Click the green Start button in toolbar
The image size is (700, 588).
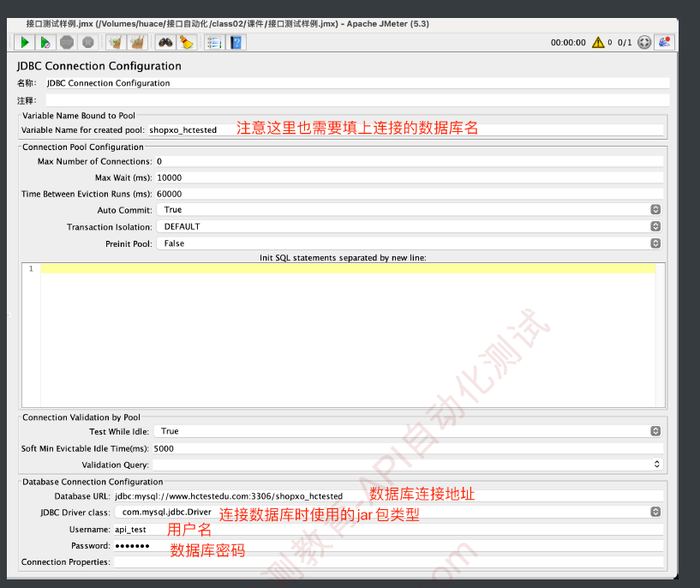tap(25, 42)
